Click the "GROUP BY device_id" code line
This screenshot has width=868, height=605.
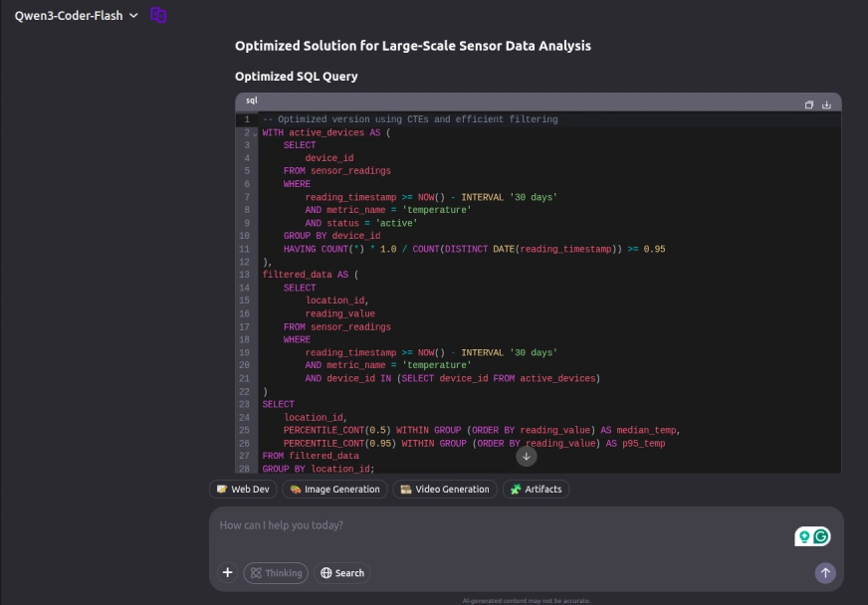coord(332,237)
